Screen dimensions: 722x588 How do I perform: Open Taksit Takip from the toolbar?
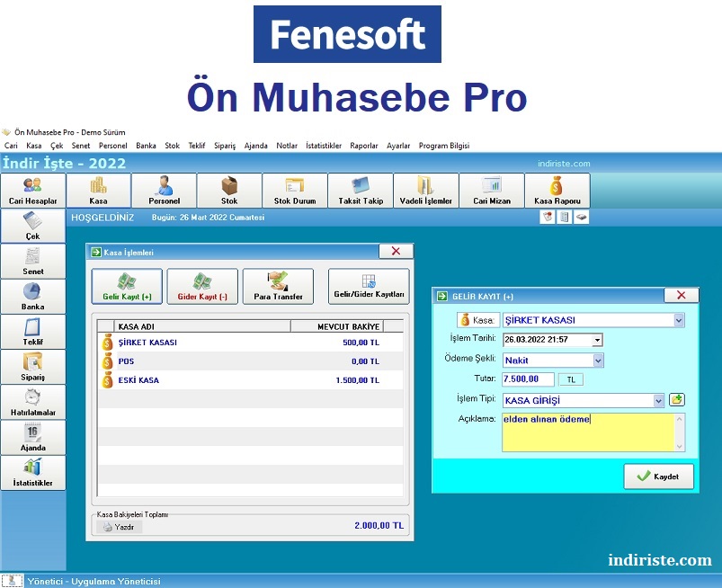[x=361, y=191]
